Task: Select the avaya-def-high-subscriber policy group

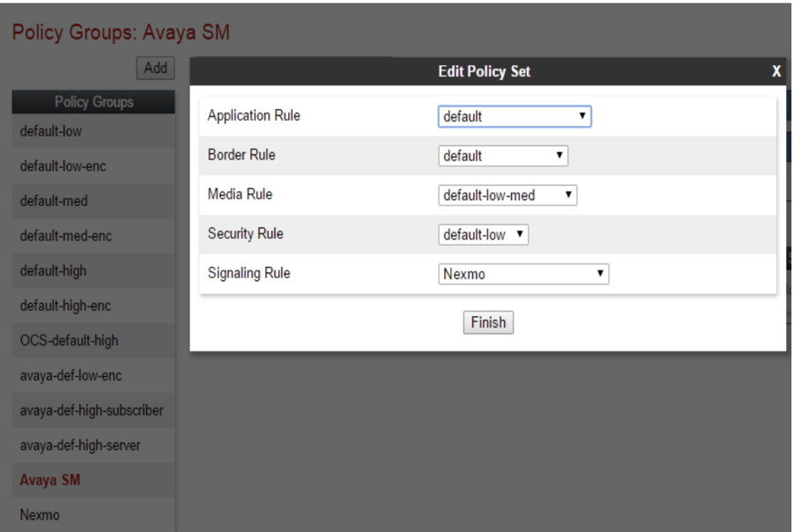Action: click(93, 410)
